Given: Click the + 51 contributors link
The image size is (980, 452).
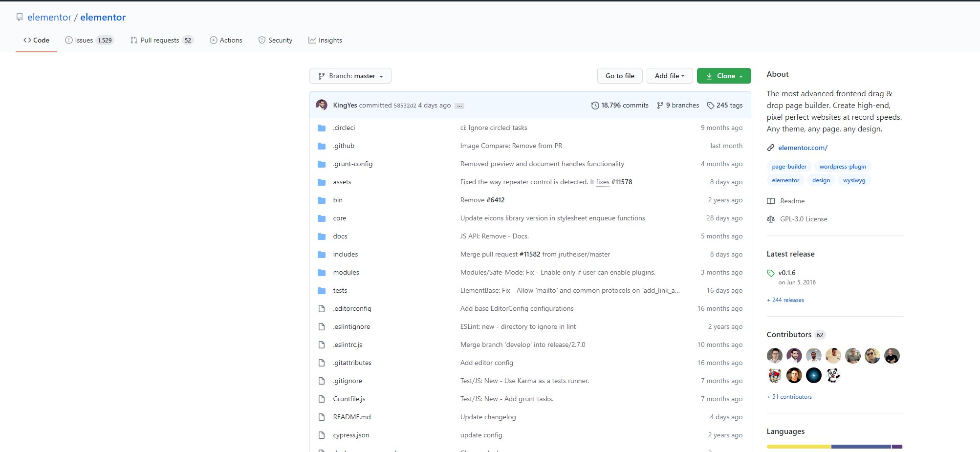Looking at the screenshot, I should point(789,397).
